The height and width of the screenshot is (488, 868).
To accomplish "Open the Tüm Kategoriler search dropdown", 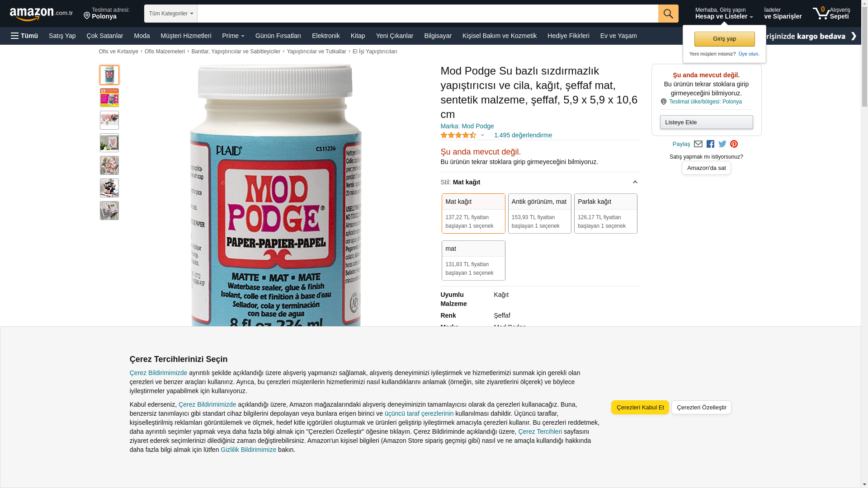I will (x=171, y=14).
